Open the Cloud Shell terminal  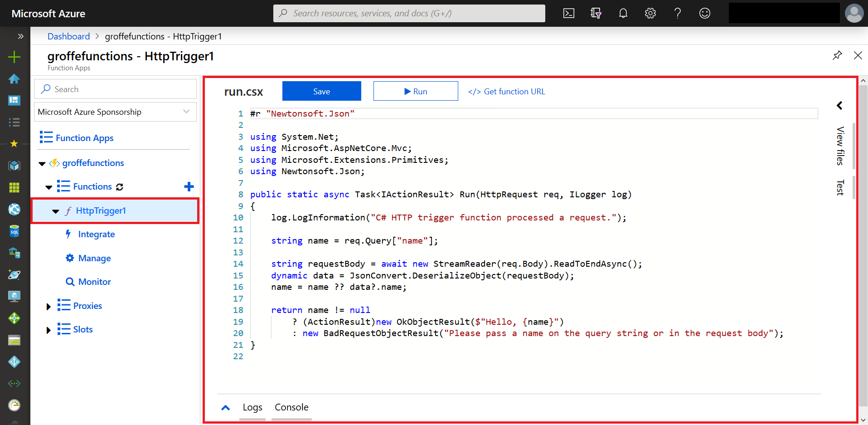(569, 13)
